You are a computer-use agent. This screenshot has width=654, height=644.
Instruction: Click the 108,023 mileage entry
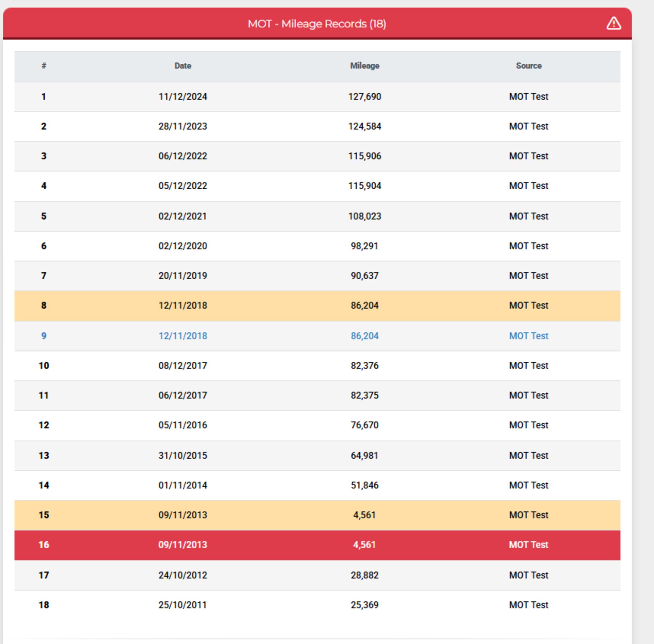click(x=364, y=216)
